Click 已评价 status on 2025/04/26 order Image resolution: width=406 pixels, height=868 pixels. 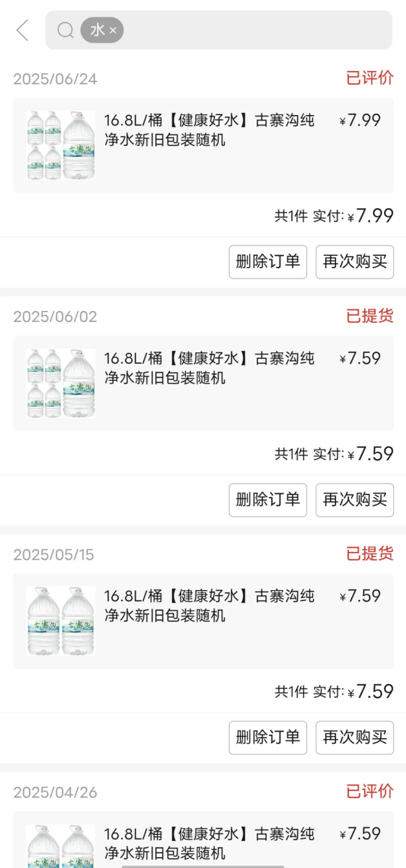coord(370,791)
